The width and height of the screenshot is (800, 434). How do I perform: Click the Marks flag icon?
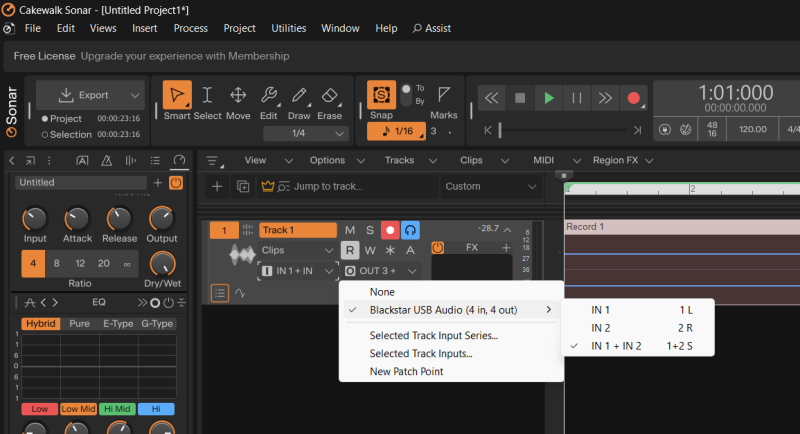pyautogui.click(x=444, y=95)
